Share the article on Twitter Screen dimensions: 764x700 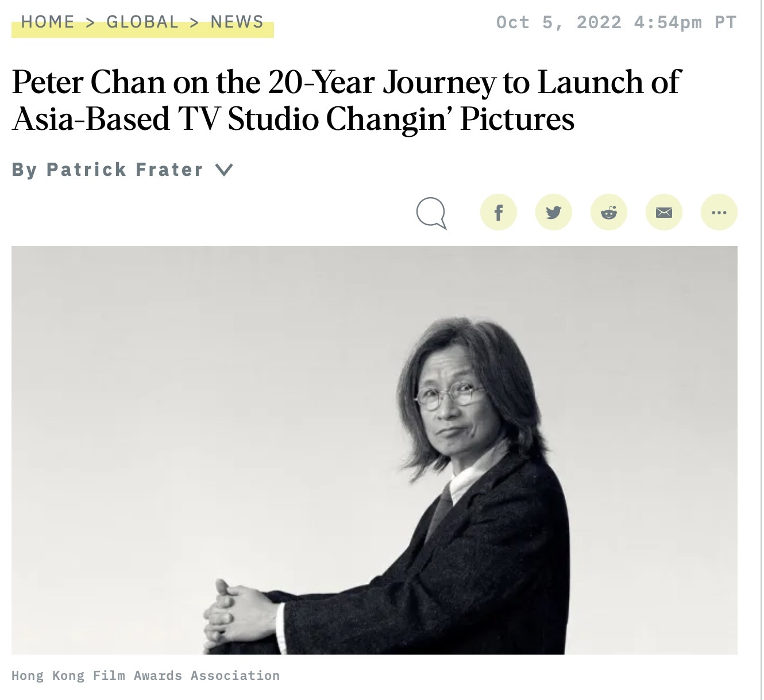pos(553,213)
